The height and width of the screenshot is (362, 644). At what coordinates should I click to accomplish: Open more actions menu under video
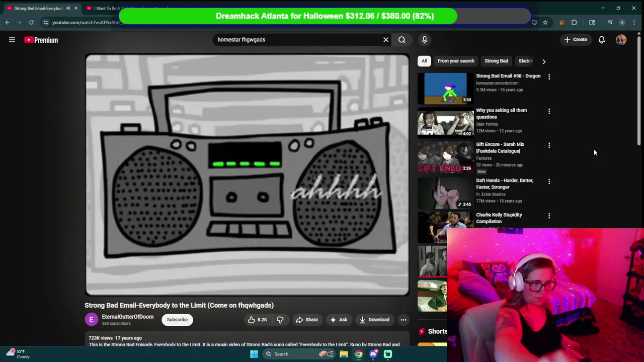pos(404,320)
